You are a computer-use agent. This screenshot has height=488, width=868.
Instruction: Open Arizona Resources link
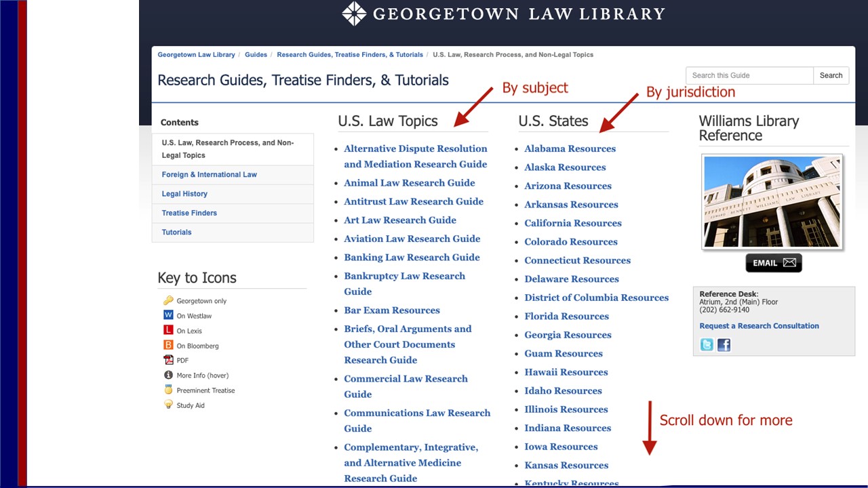[x=568, y=186]
